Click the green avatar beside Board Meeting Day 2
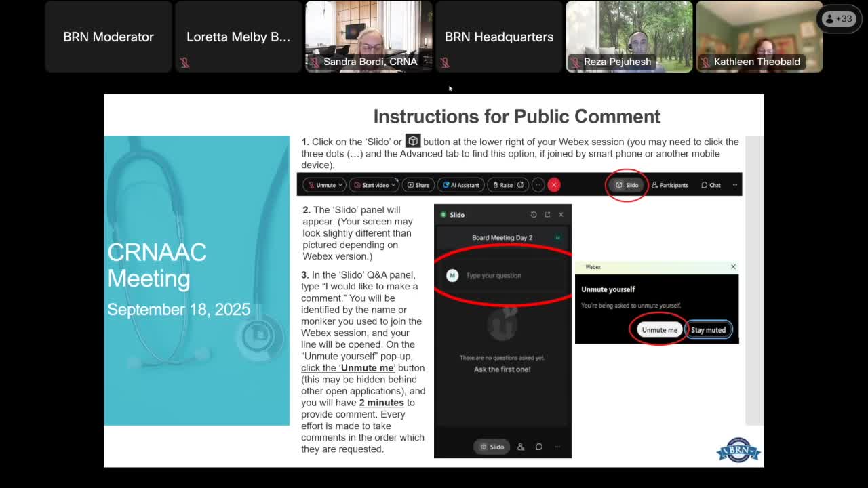This screenshot has height=488, width=868. click(558, 238)
